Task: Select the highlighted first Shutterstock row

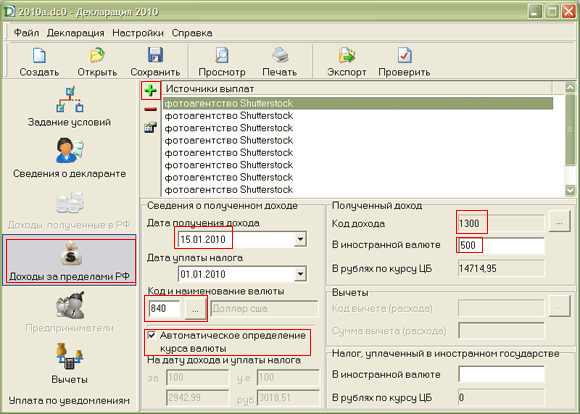Action: (358, 103)
